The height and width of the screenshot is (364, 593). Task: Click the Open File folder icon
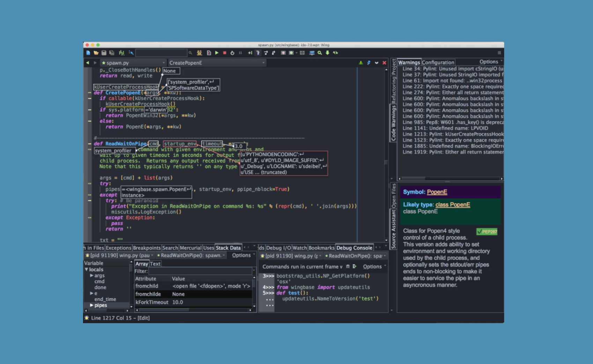96,53
